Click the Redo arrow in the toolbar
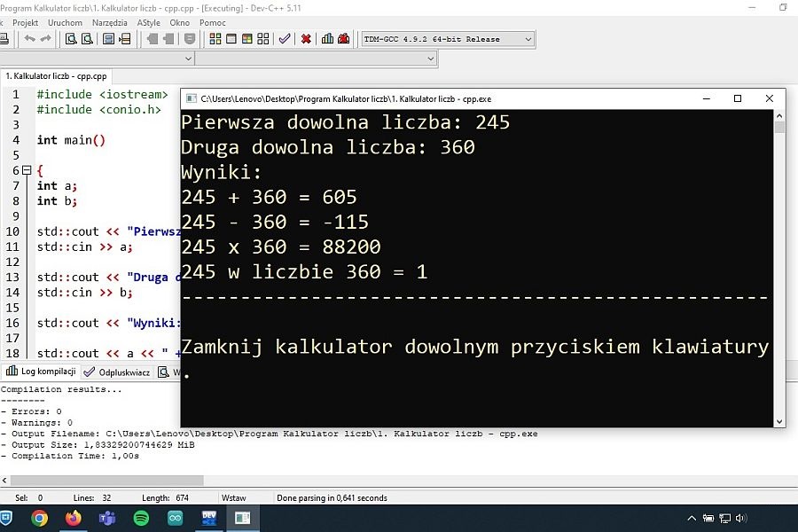 coord(44,39)
